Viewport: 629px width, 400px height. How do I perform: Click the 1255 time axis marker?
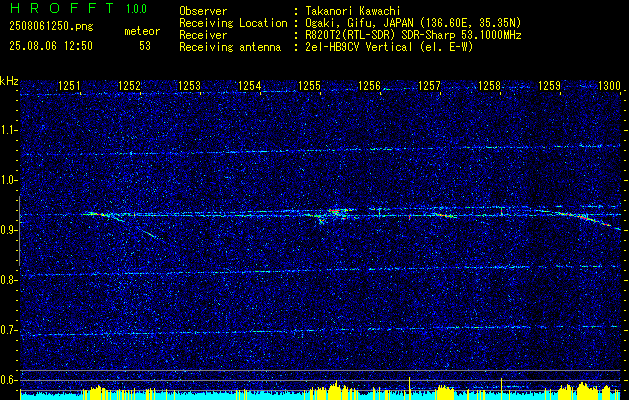coord(309,86)
